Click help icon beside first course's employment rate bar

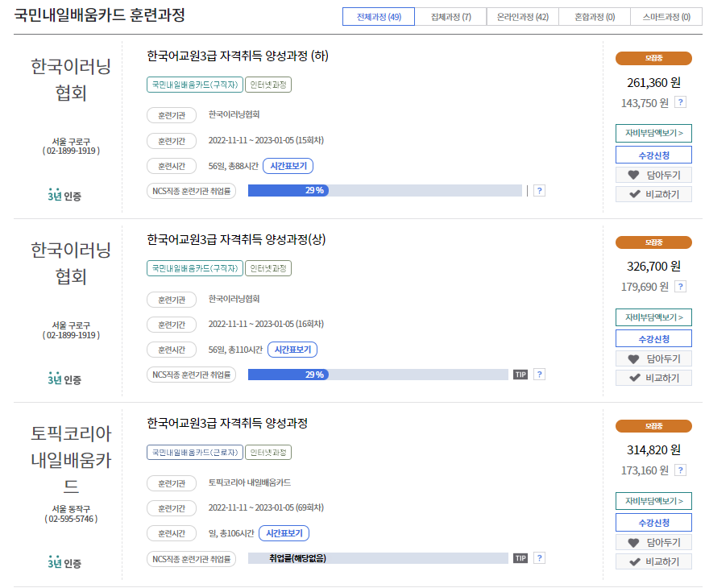tap(539, 191)
